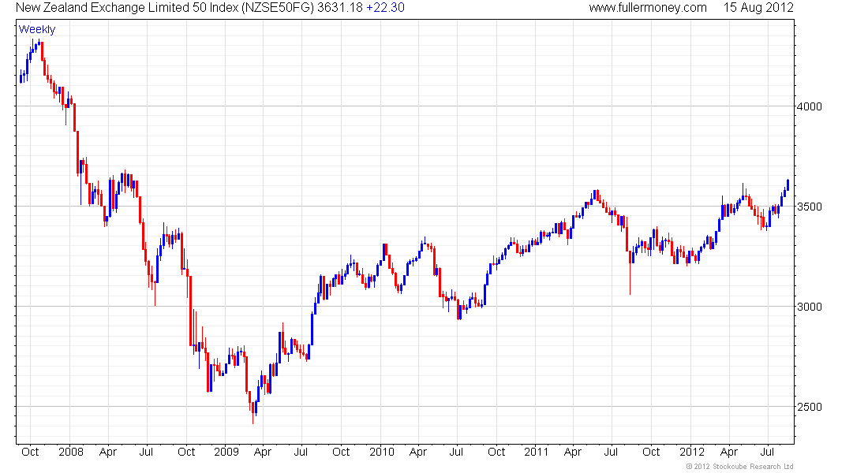Click the '2010' time axis label
868x473 pixels.
click(382, 452)
